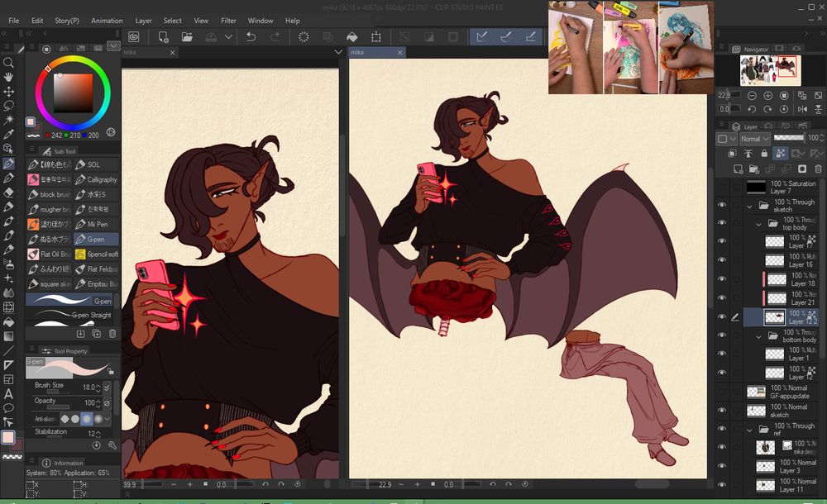This screenshot has height=504, width=827.
Task: Select the Lasso selection tool
Action: coord(8,106)
